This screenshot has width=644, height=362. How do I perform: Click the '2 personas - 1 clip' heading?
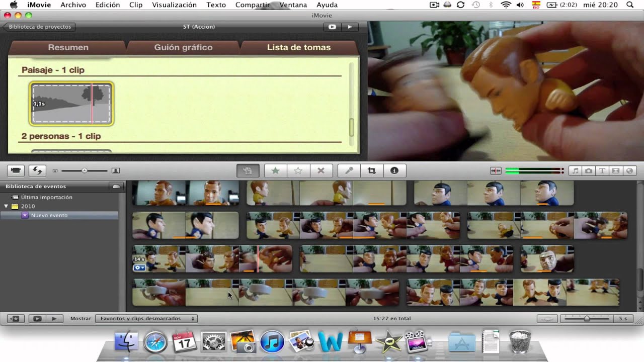(x=61, y=136)
